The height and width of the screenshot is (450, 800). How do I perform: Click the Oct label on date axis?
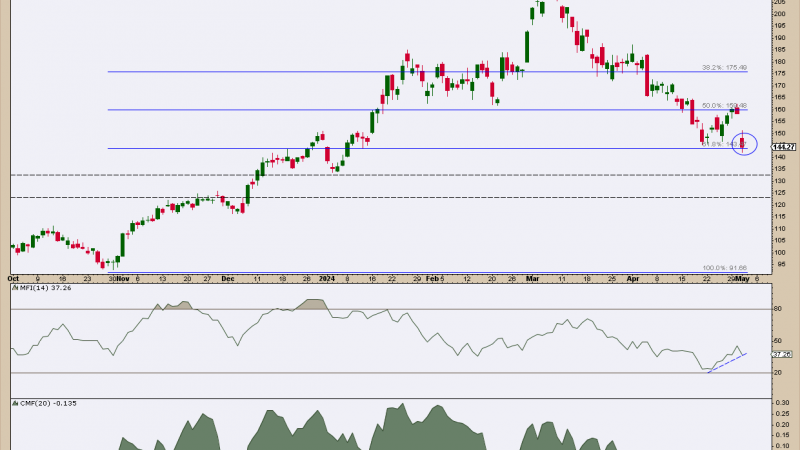point(13,279)
